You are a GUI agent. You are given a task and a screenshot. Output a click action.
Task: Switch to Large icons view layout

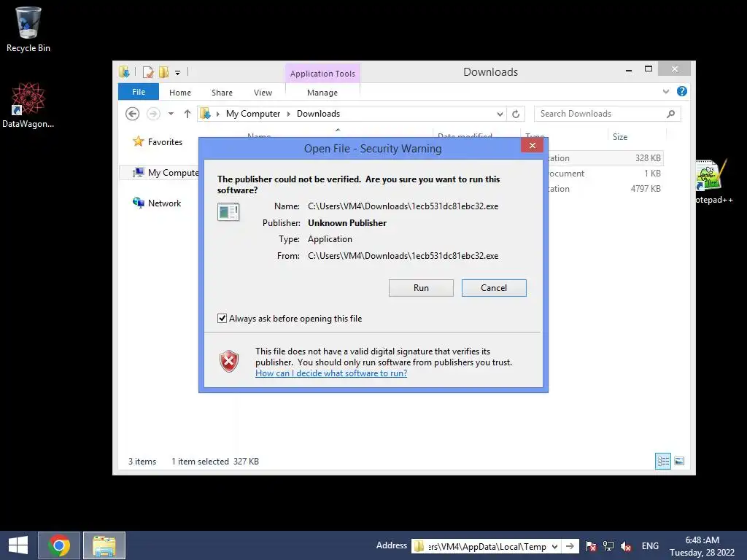click(679, 461)
